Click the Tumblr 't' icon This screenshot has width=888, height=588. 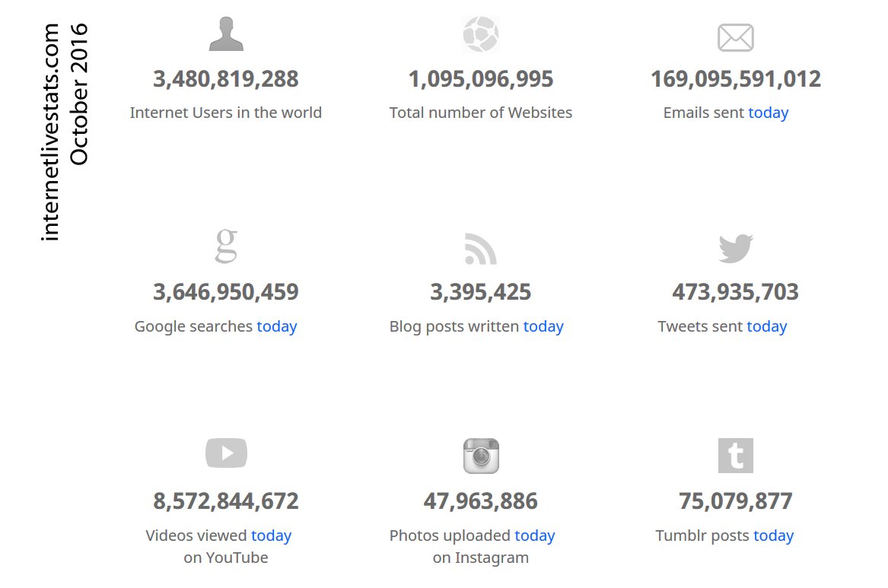click(736, 455)
